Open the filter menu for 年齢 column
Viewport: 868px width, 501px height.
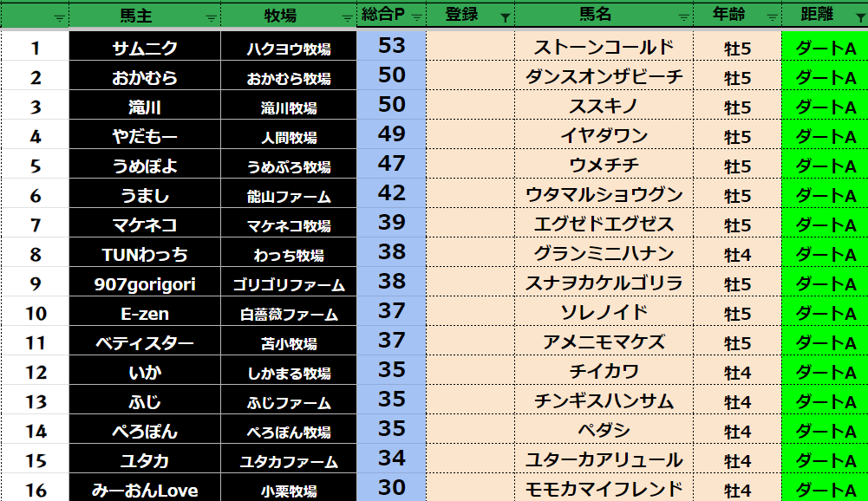point(772,17)
